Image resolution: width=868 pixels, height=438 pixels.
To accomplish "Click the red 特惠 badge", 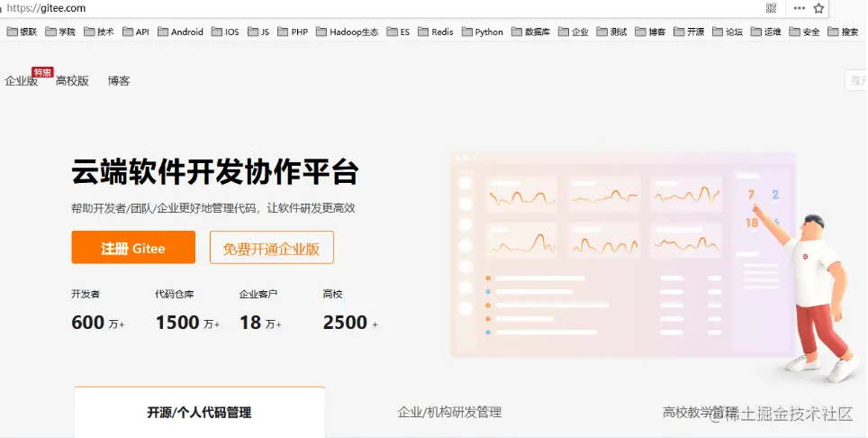I will coord(42,72).
